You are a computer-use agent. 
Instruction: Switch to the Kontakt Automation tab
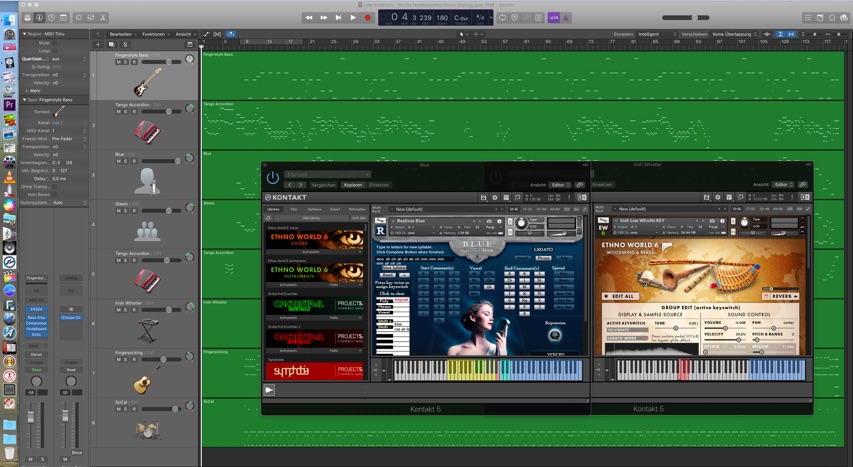(x=357, y=209)
